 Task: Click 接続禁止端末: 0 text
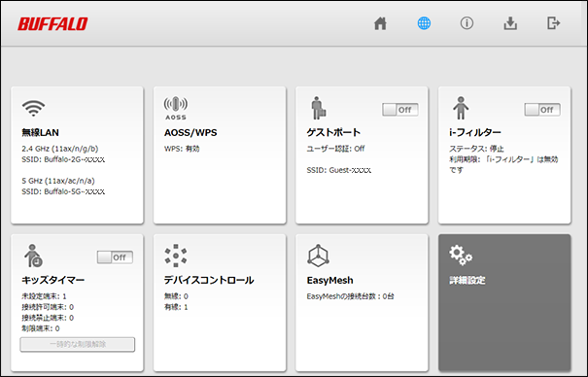[48, 318]
